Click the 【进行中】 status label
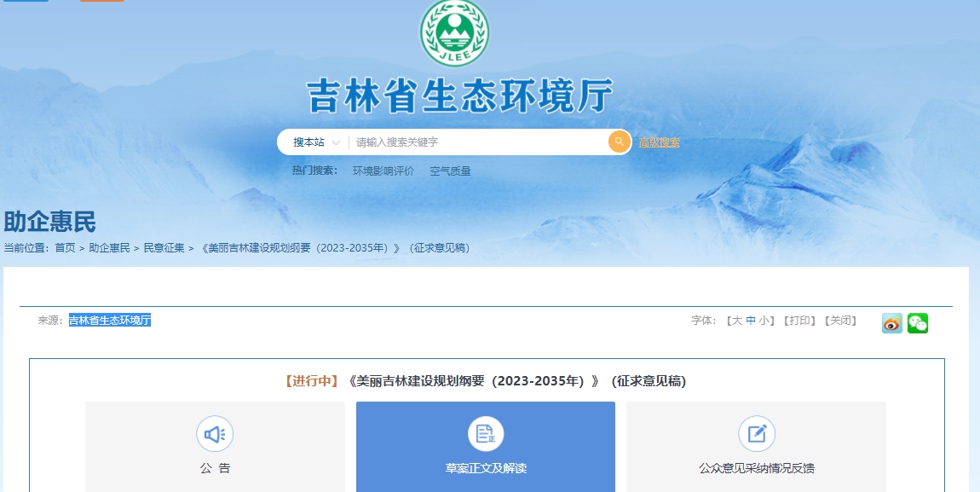The width and height of the screenshot is (980, 492). 311,381
